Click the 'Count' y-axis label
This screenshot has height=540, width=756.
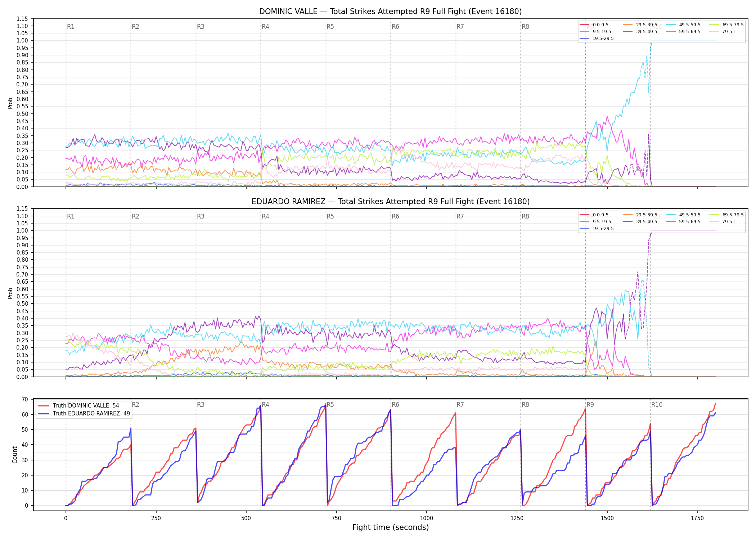point(15,455)
